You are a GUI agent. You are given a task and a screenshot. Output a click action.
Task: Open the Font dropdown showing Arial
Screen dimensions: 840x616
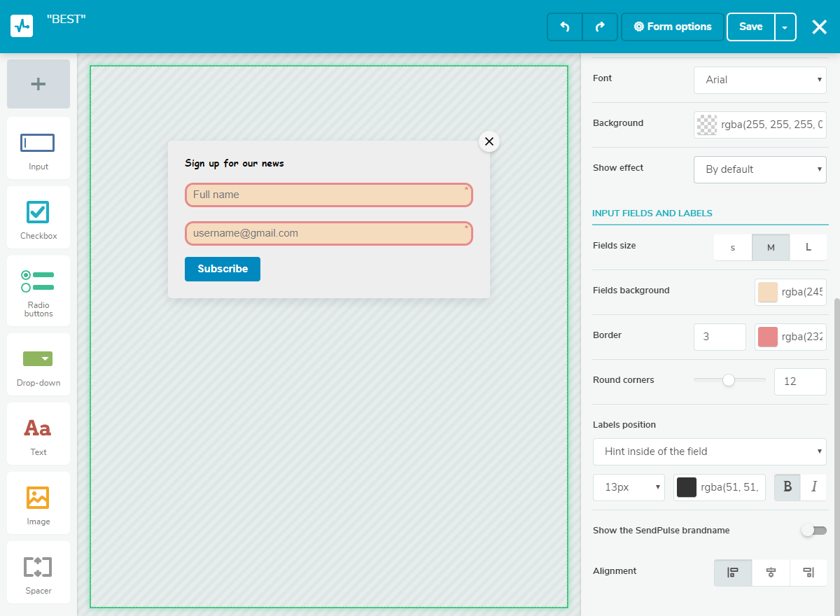coord(760,80)
